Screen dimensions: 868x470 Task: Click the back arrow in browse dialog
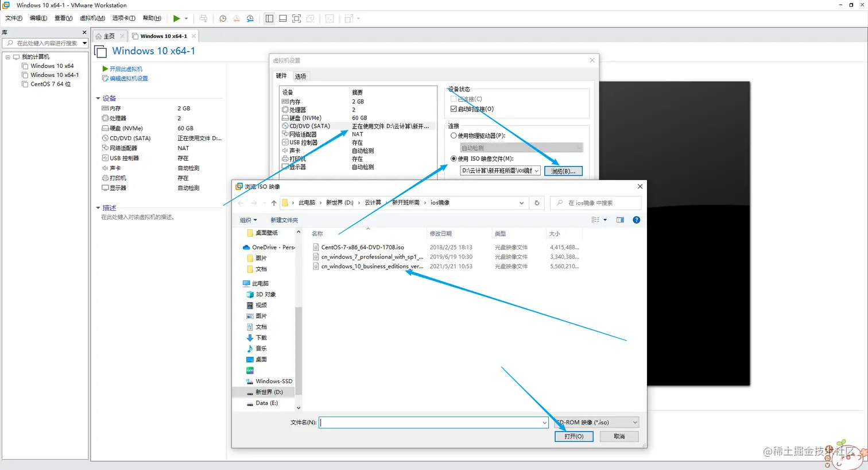241,203
